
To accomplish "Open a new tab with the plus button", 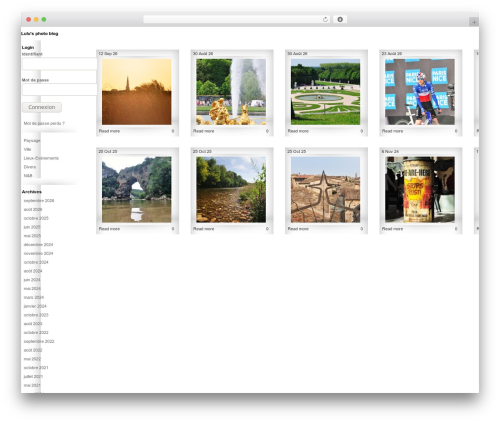I will coord(474,22).
